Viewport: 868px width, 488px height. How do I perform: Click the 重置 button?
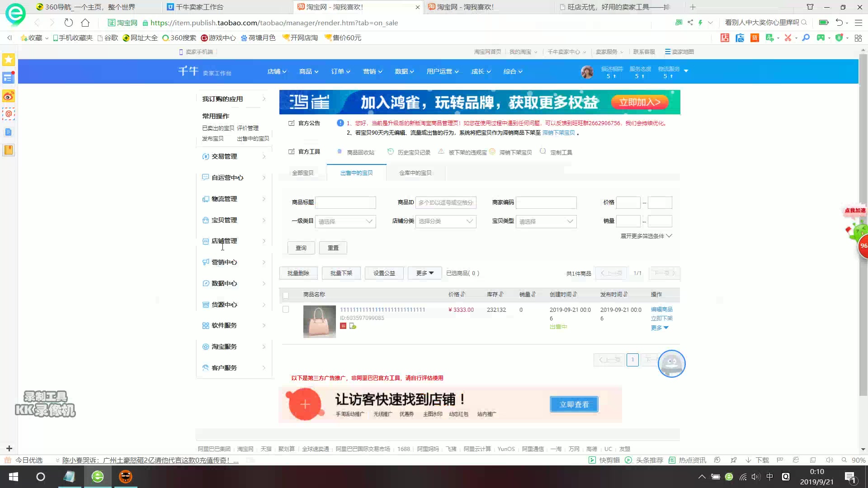click(333, 248)
